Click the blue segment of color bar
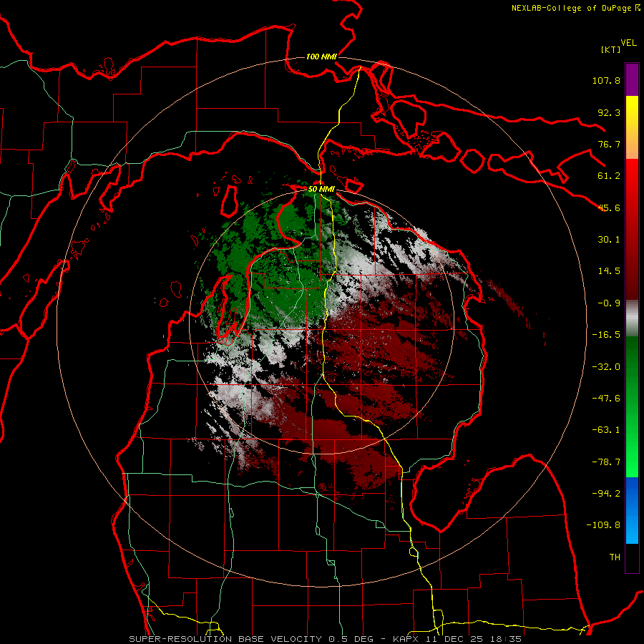The height and width of the screenshot is (644, 644). [x=632, y=510]
